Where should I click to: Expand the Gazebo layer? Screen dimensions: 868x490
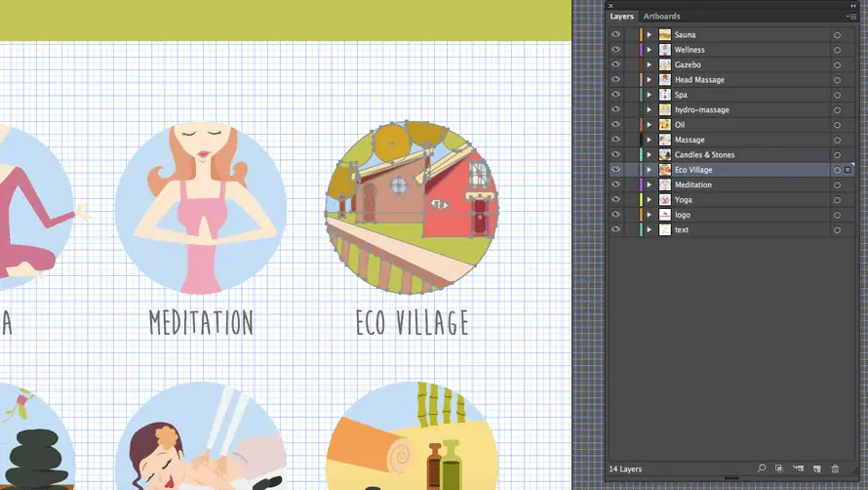click(650, 64)
